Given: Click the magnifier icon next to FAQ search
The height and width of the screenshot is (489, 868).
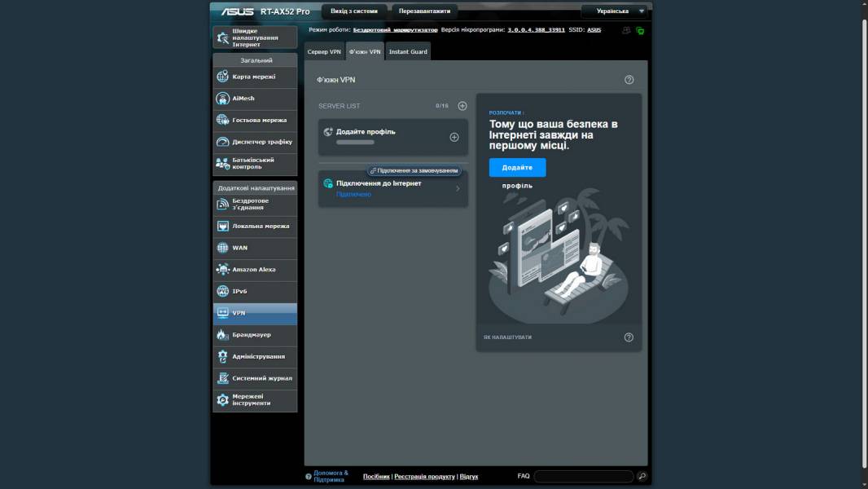Looking at the screenshot, I should click(x=642, y=476).
